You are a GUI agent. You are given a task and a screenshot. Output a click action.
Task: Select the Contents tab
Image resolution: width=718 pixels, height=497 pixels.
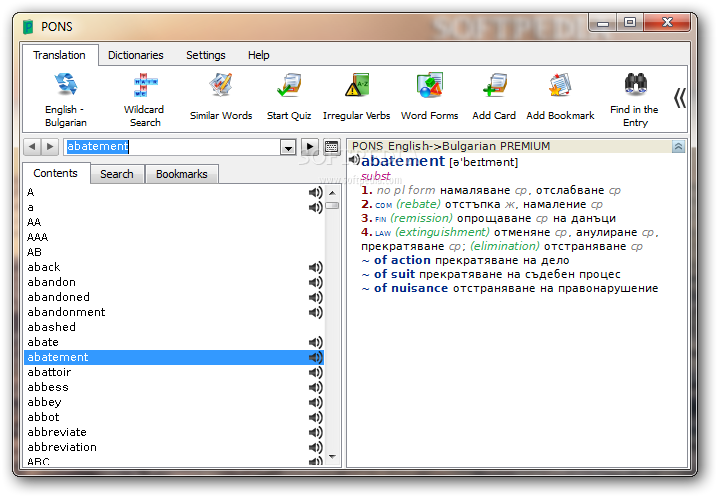point(55,173)
